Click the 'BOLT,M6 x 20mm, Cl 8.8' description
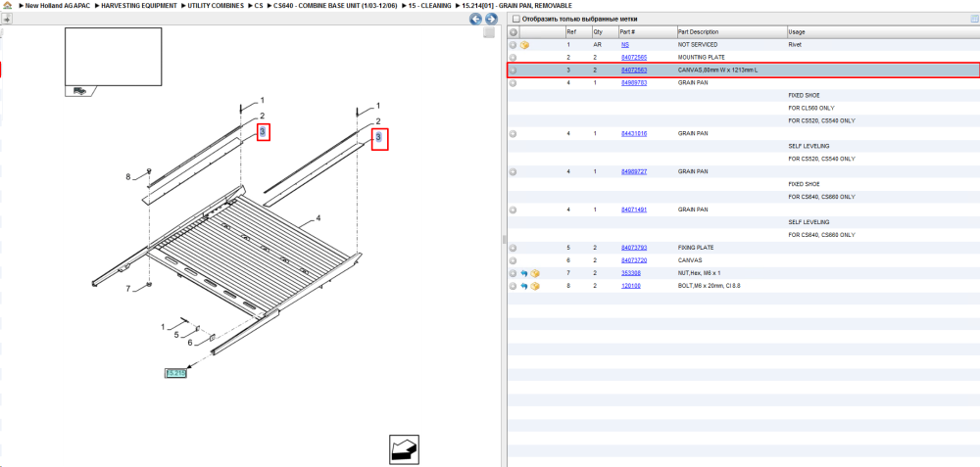The image size is (980, 467). pos(710,286)
